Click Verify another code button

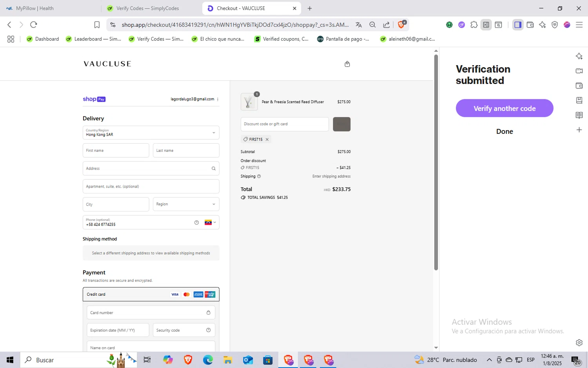click(x=505, y=108)
